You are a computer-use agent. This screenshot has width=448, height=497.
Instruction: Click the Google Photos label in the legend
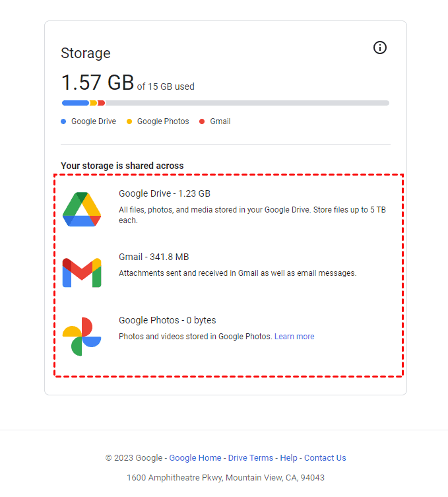[163, 121]
